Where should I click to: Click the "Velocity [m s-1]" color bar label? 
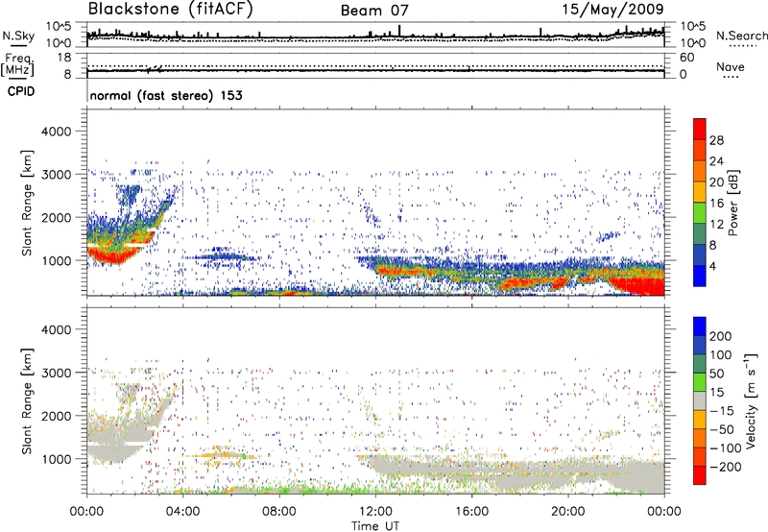pos(751,400)
